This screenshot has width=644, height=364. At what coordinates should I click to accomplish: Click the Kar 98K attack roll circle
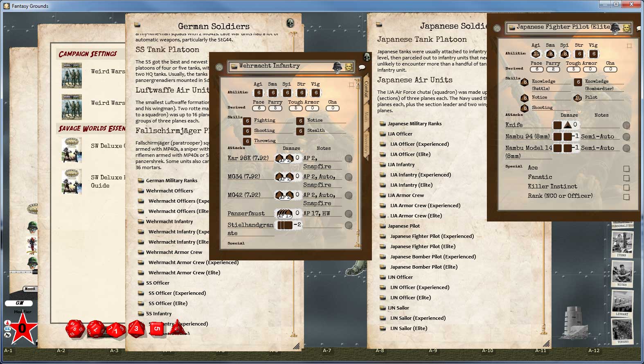click(x=349, y=158)
